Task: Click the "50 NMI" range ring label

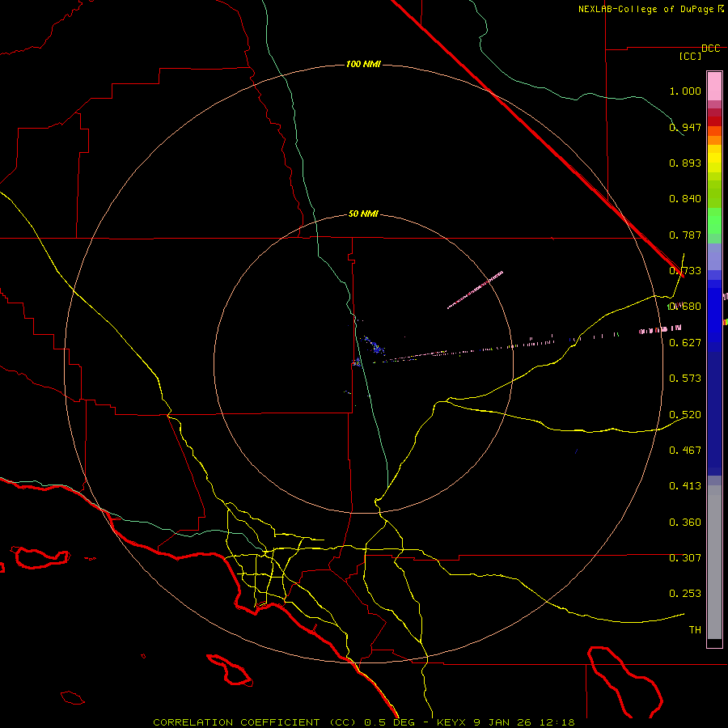Action: click(x=363, y=214)
